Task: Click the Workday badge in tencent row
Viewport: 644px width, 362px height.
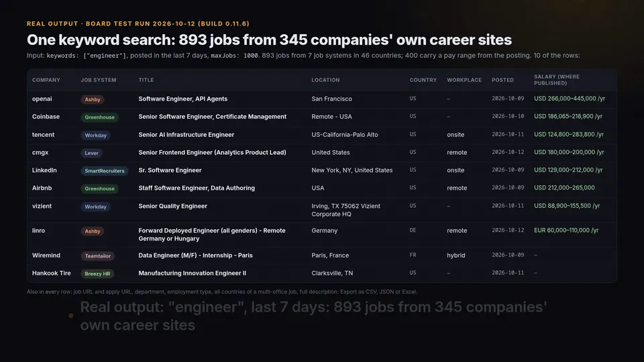Action: (95, 135)
